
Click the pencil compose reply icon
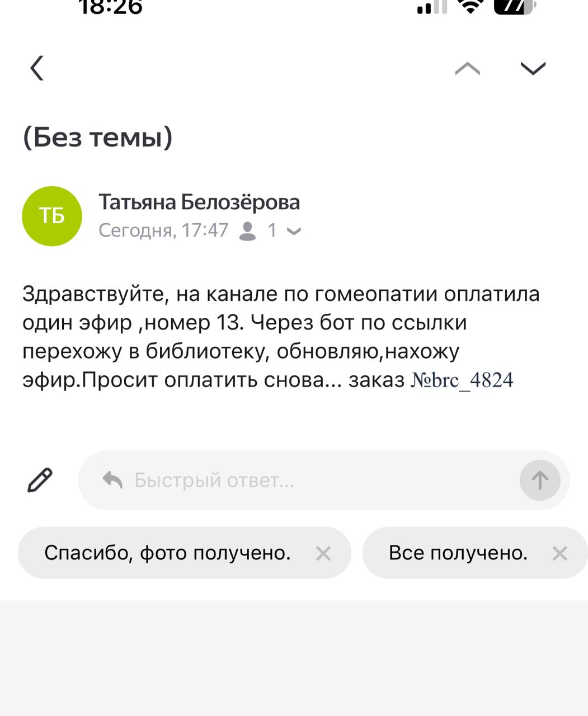coord(40,480)
